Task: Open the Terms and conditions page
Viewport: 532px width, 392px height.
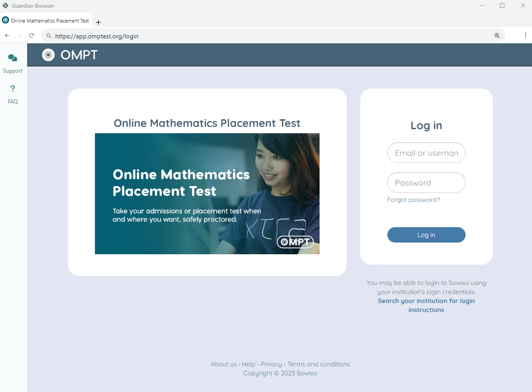Action: (318, 364)
